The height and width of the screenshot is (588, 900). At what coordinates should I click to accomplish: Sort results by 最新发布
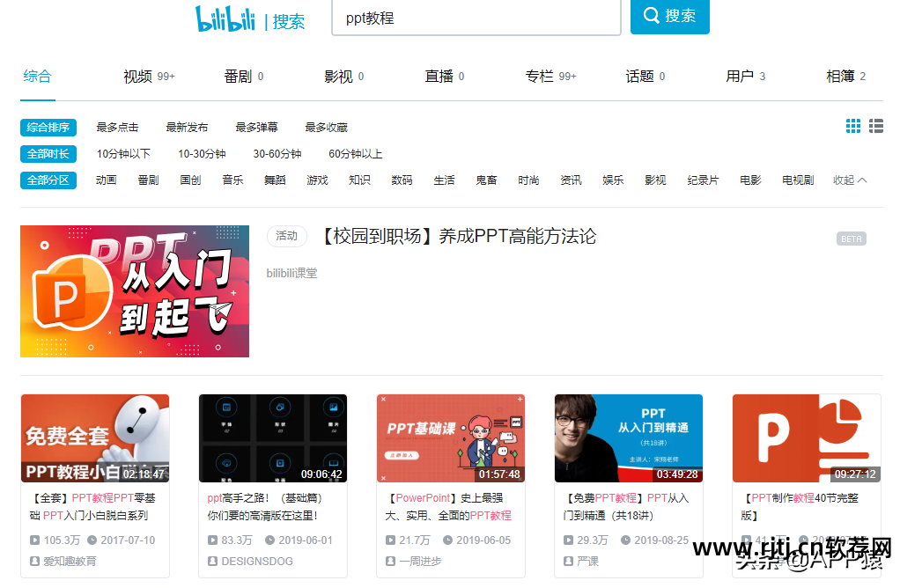[187, 128]
